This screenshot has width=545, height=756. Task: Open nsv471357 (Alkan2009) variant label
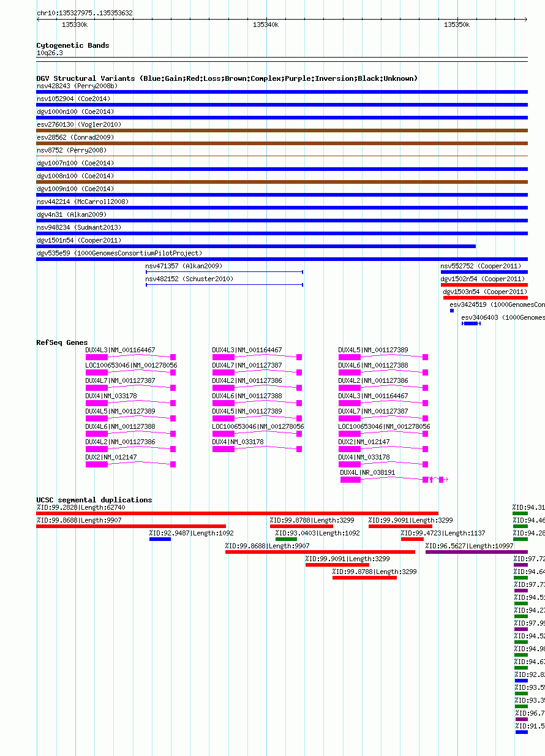coord(184,266)
